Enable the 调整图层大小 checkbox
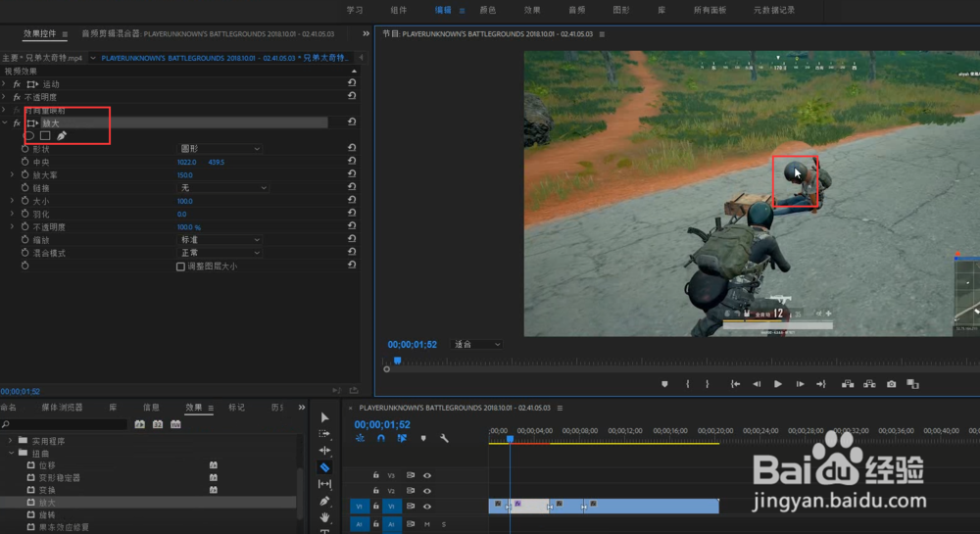Viewport: 980px width, 534px height. pyautogui.click(x=180, y=267)
